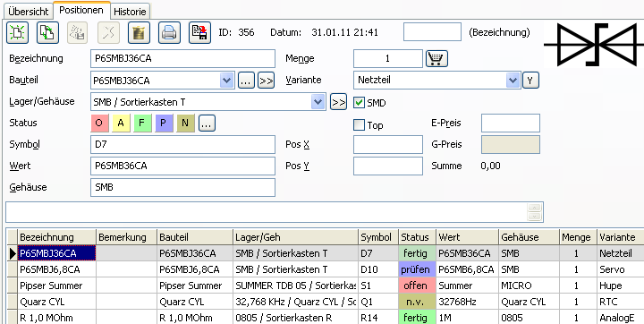
Task: Click the Symbol cell D10
Action: tap(378, 269)
